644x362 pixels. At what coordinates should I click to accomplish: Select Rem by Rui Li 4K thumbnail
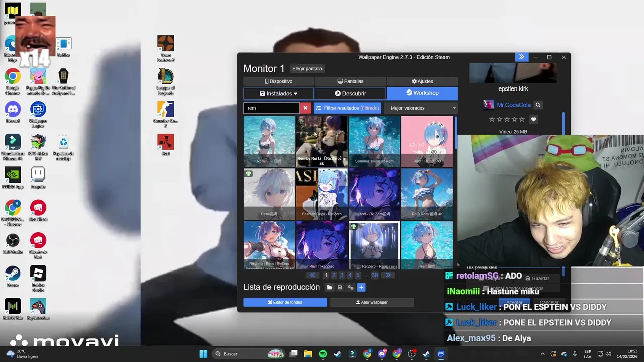321,141
